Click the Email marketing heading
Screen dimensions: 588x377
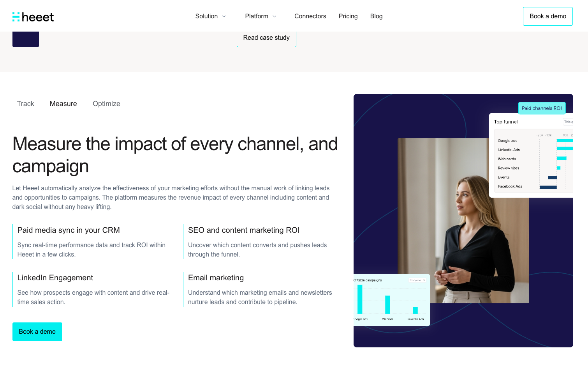216,278
